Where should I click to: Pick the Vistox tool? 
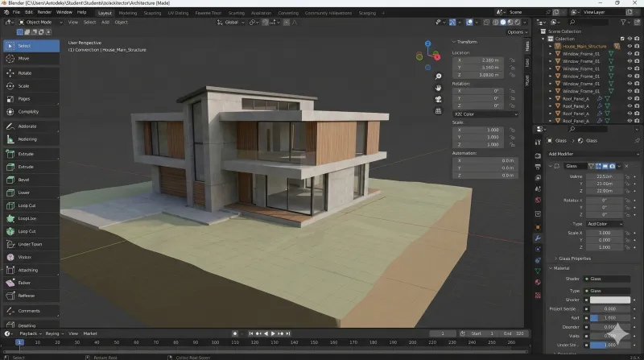[x=31, y=257]
